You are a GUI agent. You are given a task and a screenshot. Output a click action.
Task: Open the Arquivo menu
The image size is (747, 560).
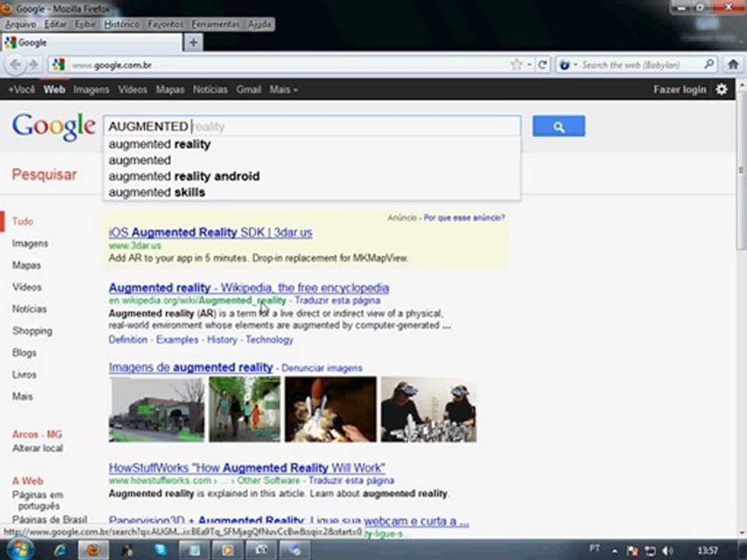pos(20,24)
